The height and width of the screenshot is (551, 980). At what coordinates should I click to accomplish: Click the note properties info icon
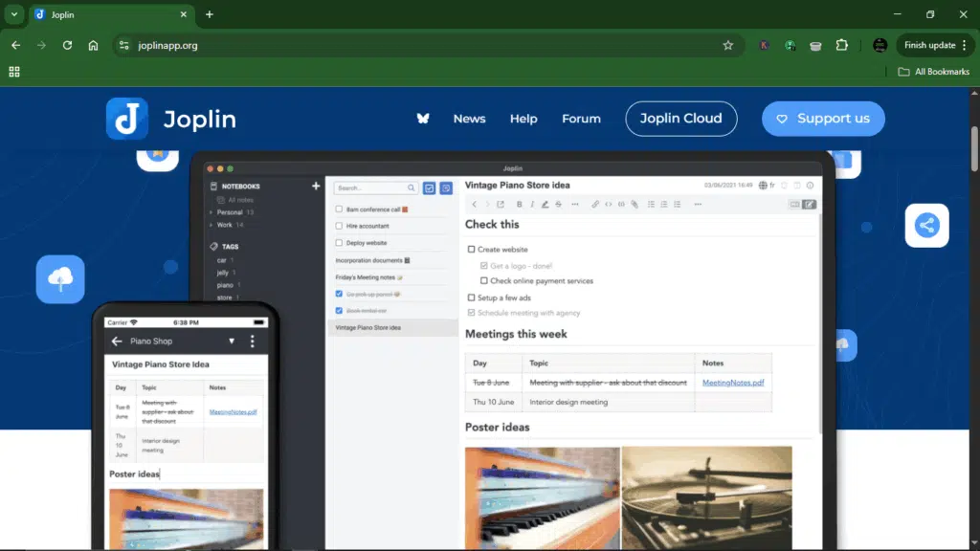(810, 186)
